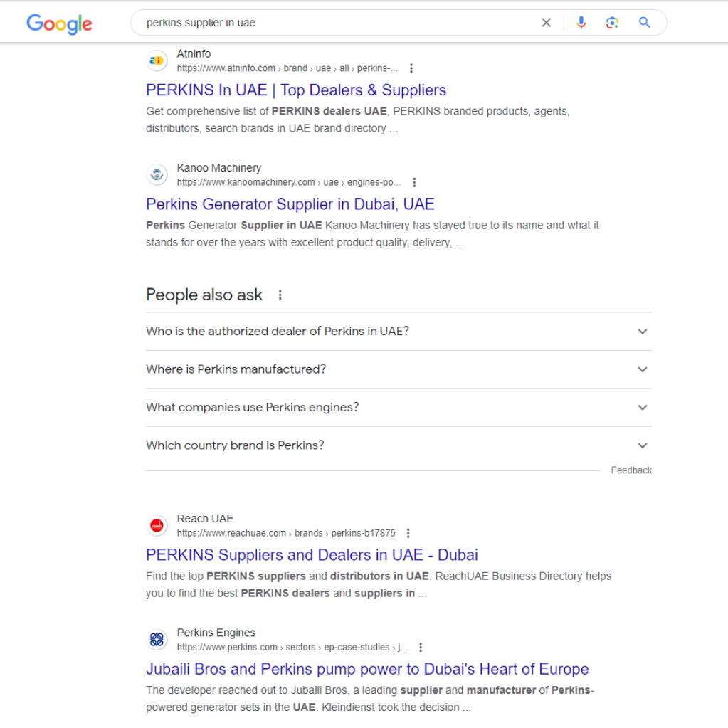Click the Feedback link under questions
Screen dimensions: 728x728
(x=631, y=470)
